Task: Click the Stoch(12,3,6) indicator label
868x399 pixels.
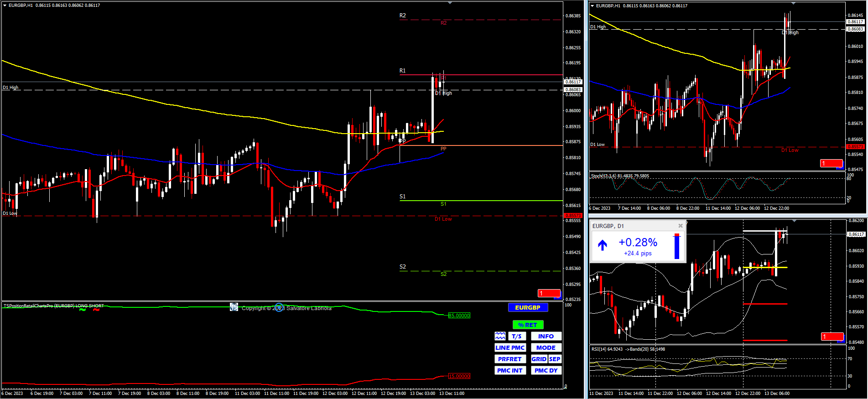Action: pyautogui.click(x=620, y=176)
